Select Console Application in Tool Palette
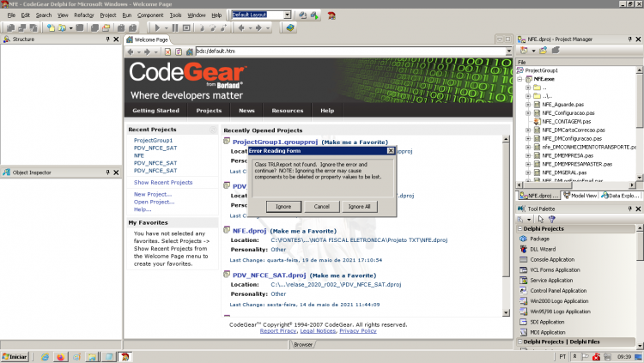 [552, 259]
